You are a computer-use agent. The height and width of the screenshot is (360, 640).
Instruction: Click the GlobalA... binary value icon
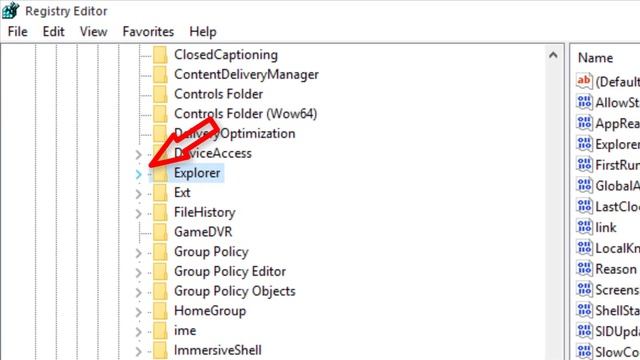[584, 185]
